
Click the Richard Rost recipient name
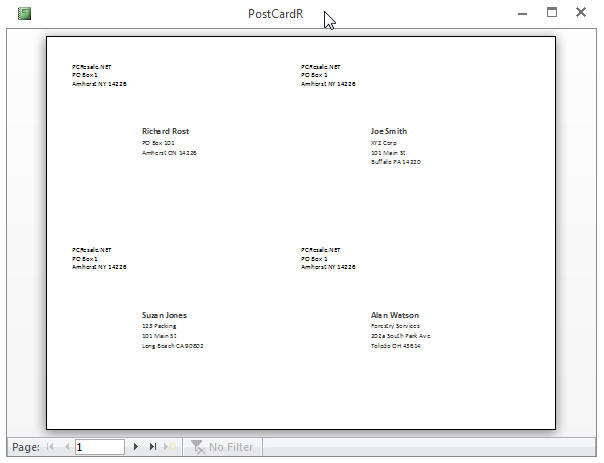click(165, 131)
